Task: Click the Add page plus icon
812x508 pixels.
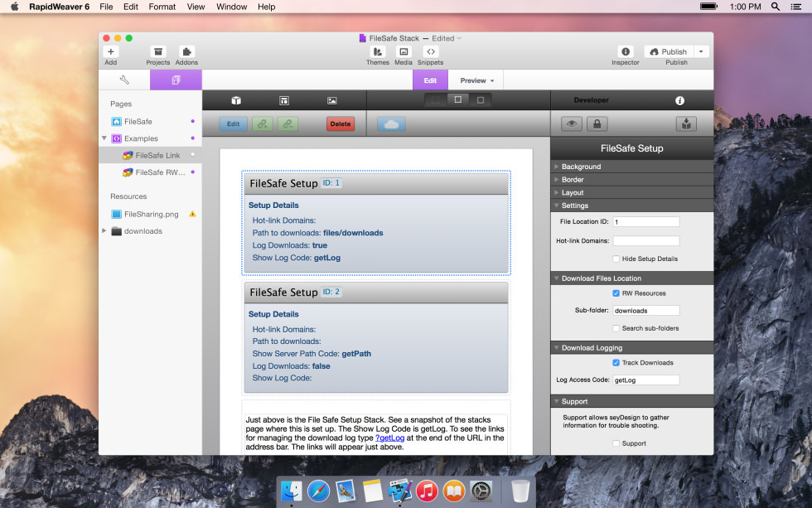Action: (111, 51)
